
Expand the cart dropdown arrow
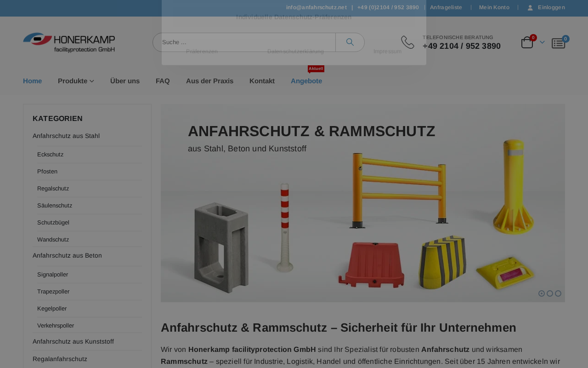[x=542, y=42]
